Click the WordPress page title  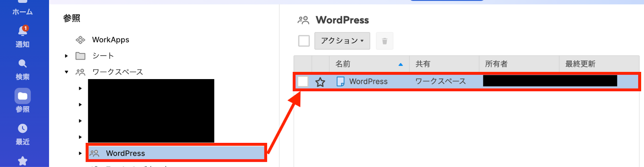[342, 20]
